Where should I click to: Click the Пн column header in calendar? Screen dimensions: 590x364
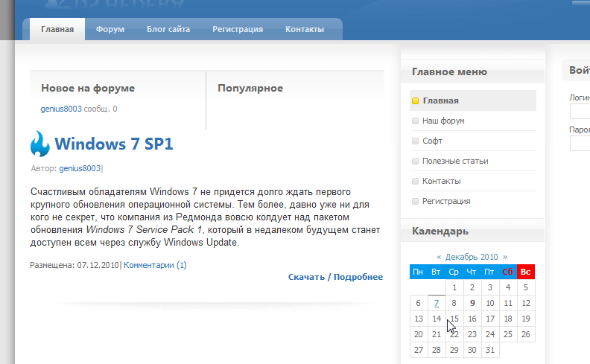click(x=418, y=272)
